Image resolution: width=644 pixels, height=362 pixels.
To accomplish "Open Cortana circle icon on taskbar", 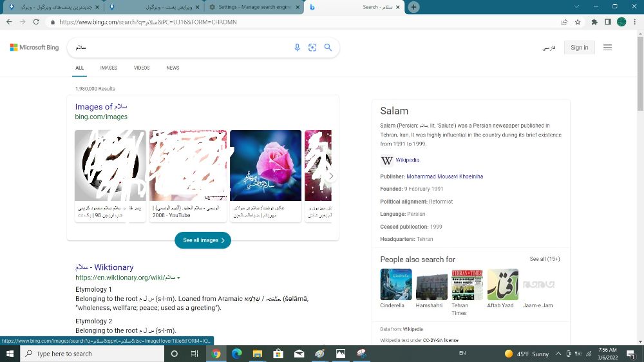I will click(x=174, y=354).
